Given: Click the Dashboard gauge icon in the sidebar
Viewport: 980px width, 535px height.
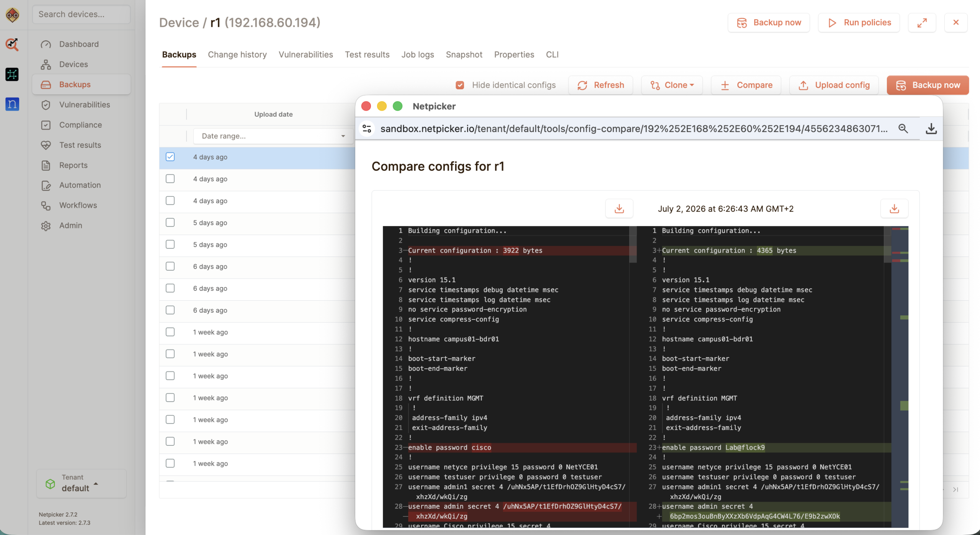Looking at the screenshot, I should pos(46,44).
